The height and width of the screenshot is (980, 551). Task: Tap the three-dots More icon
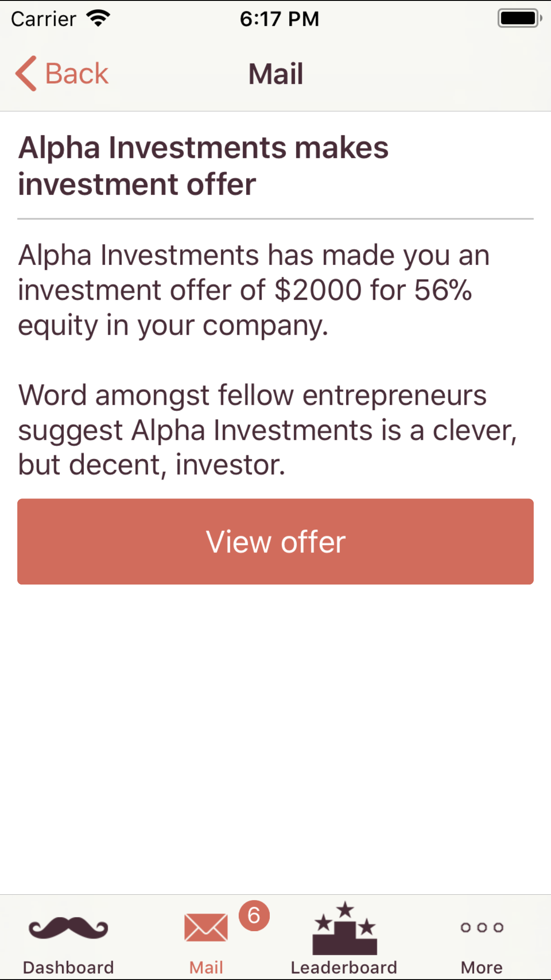(482, 927)
